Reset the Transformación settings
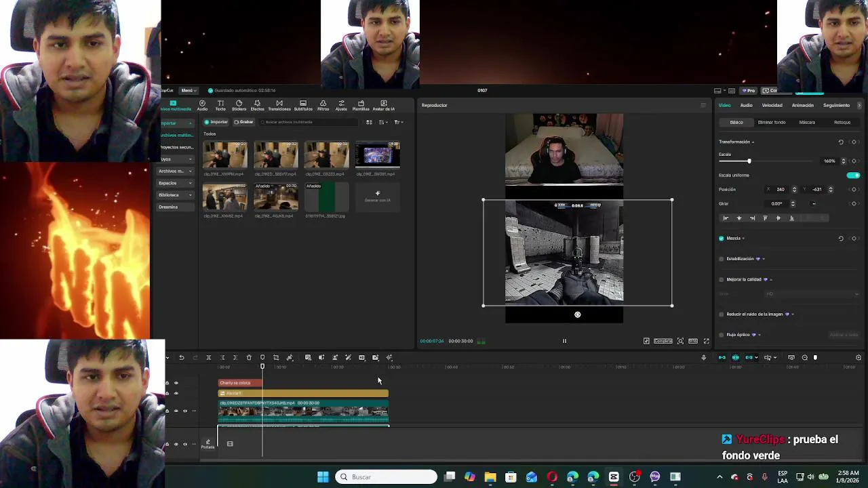Image resolution: width=868 pixels, height=488 pixels. tap(841, 142)
